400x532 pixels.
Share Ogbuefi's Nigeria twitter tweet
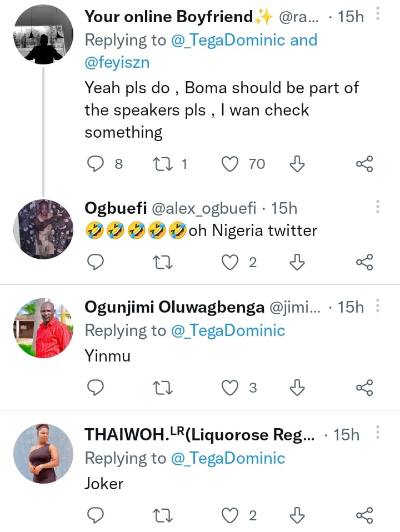[364, 262]
